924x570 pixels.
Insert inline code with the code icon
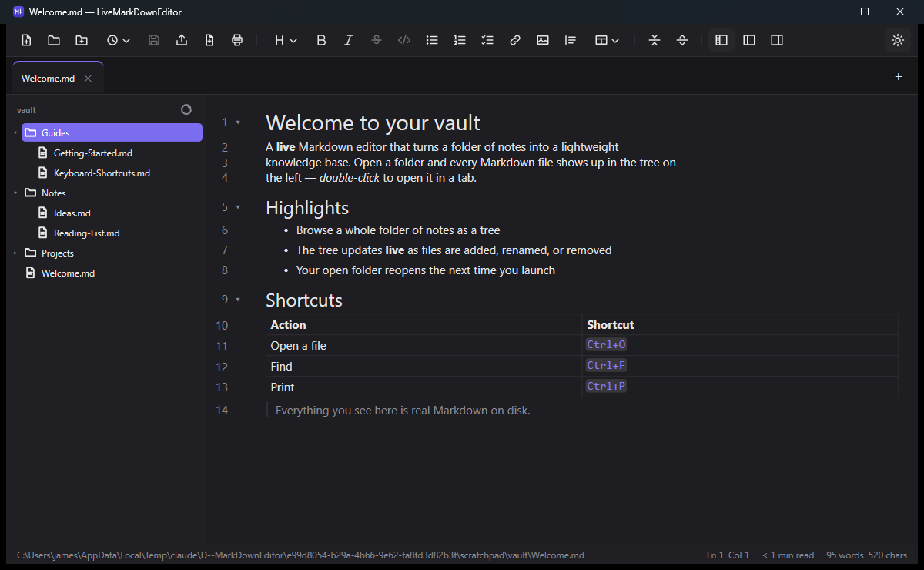(x=404, y=40)
